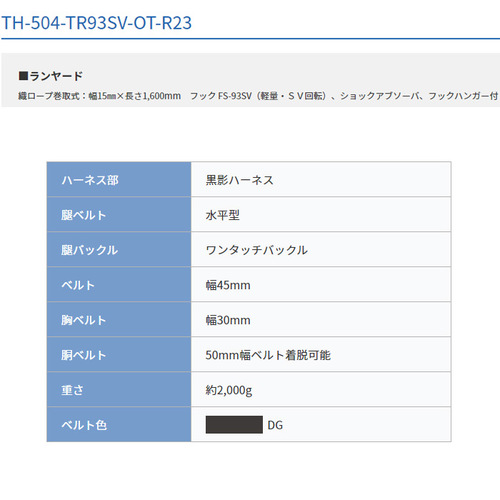Click the 黒影ハーネス value cell
Screen dimensions: 500x500
coord(321,180)
